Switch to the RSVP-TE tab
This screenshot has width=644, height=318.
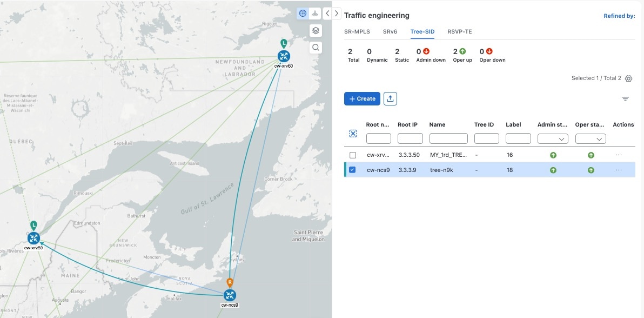[459, 31]
